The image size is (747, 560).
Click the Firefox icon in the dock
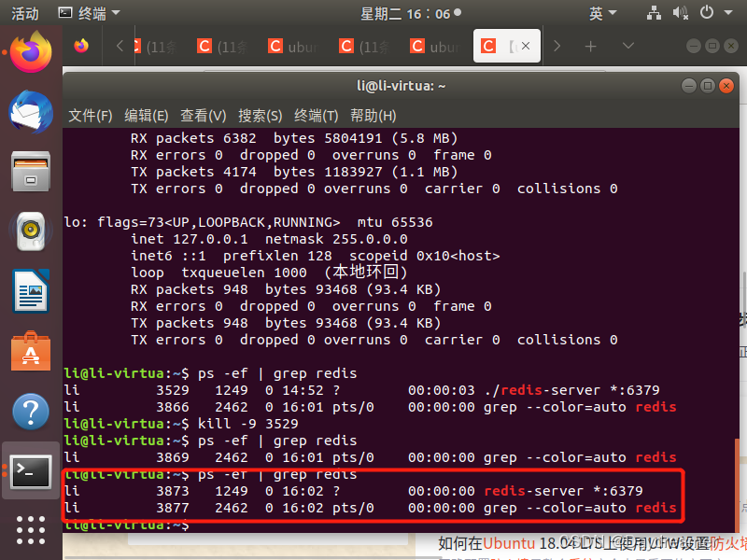click(x=30, y=54)
